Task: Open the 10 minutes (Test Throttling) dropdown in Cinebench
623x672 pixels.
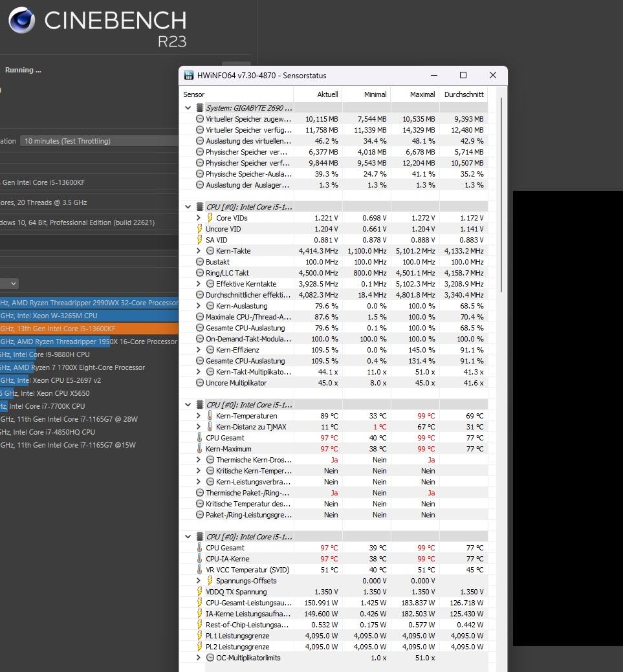Action: point(100,141)
